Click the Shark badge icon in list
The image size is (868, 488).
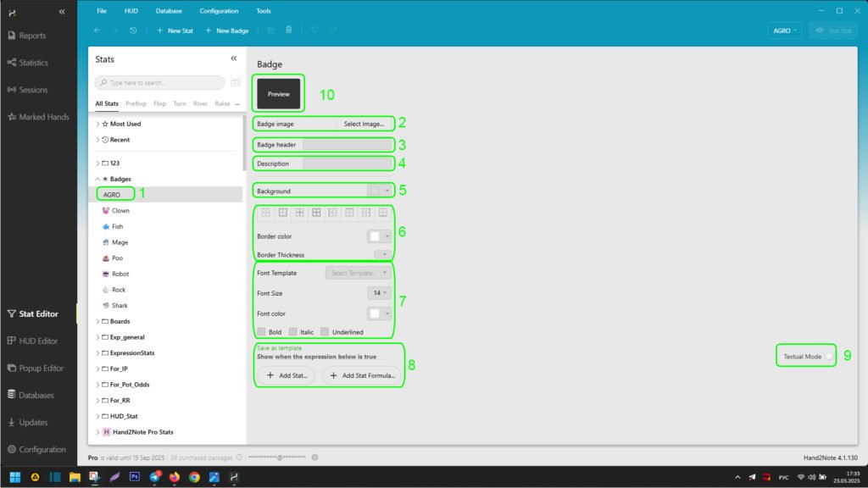coord(106,305)
